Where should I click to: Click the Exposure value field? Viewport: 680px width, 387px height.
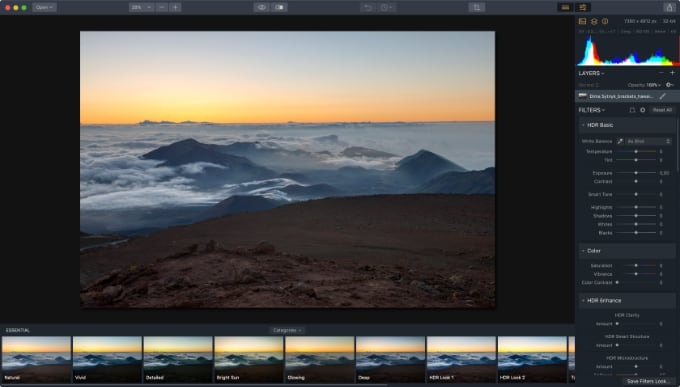click(x=664, y=173)
